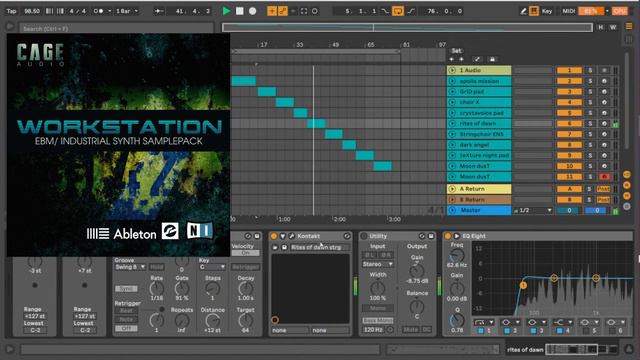Unfold the A Return track
The image size is (640, 360).
tap(452, 189)
